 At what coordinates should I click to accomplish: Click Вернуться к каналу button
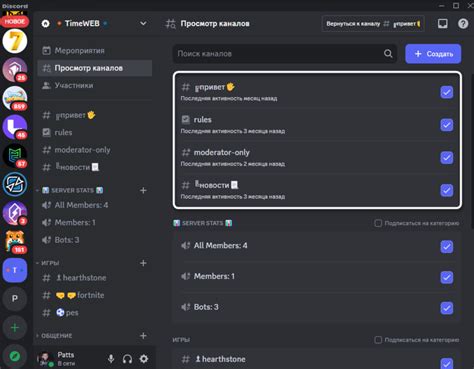[373, 24]
